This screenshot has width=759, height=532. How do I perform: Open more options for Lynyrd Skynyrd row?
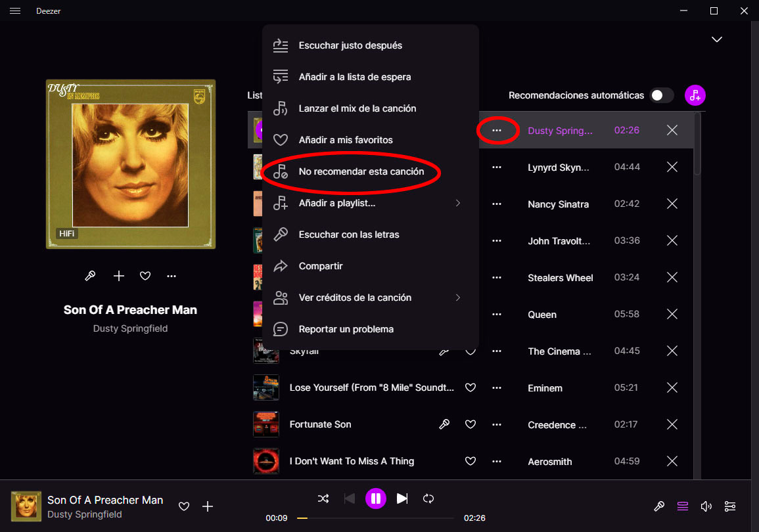[497, 167]
